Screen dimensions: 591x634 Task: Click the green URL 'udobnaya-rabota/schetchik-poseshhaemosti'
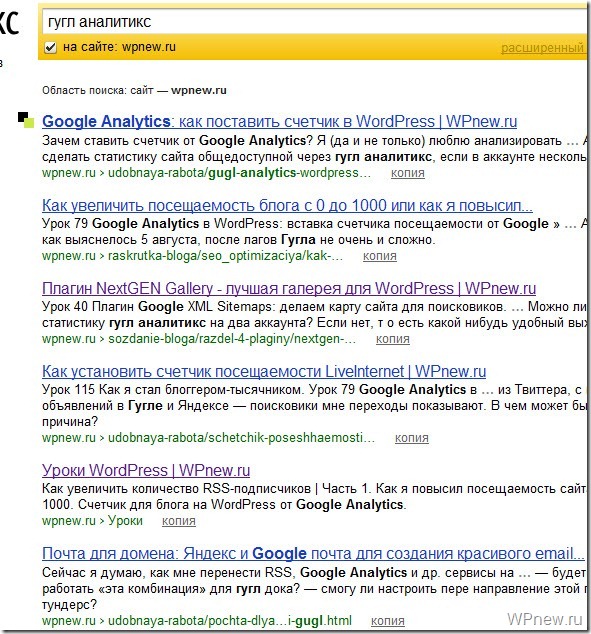[241, 438]
